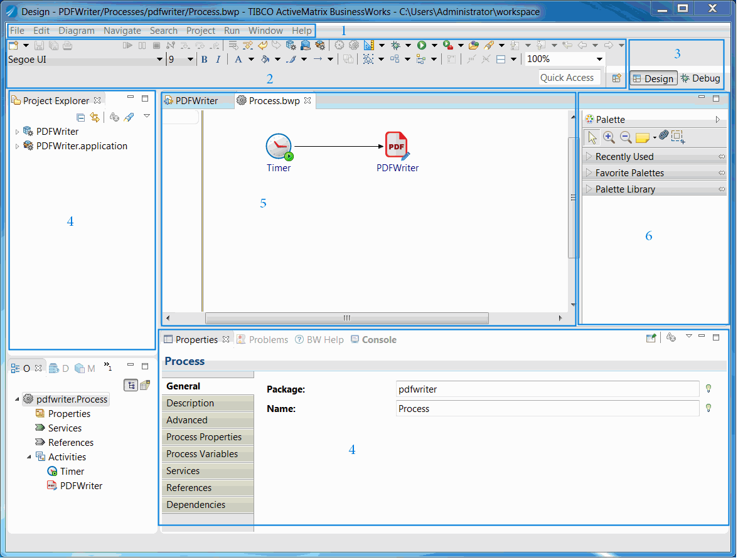Click the palette Zoom In magnifier

tap(609, 137)
